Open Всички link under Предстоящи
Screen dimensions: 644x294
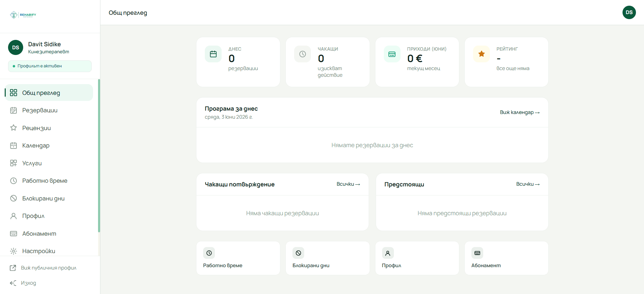coord(528,184)
